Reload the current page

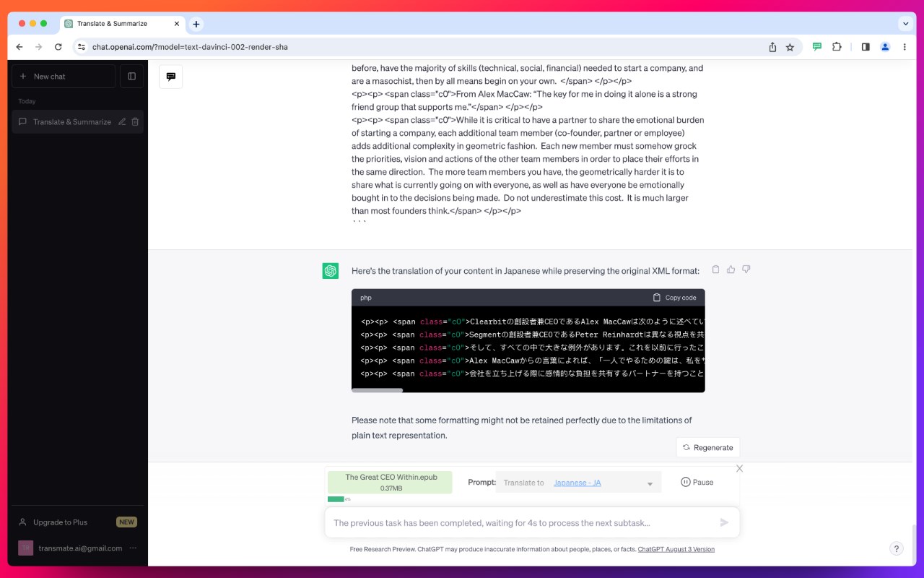click(x=58, y=47)
